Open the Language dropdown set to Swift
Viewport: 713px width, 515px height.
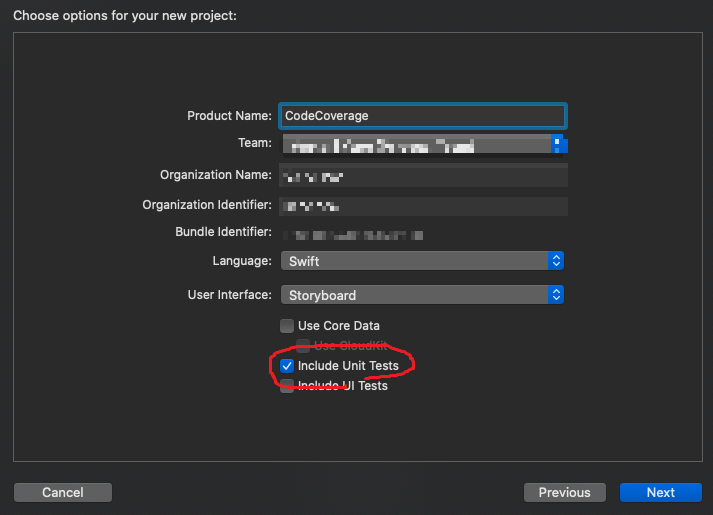click(x=422, y=261)
